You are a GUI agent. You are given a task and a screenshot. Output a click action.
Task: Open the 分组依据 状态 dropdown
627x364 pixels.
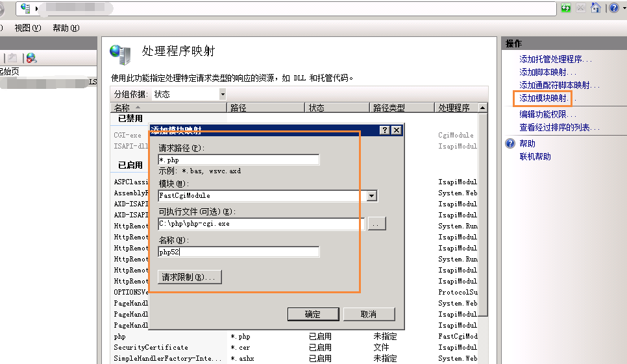(x=223, y=94)
